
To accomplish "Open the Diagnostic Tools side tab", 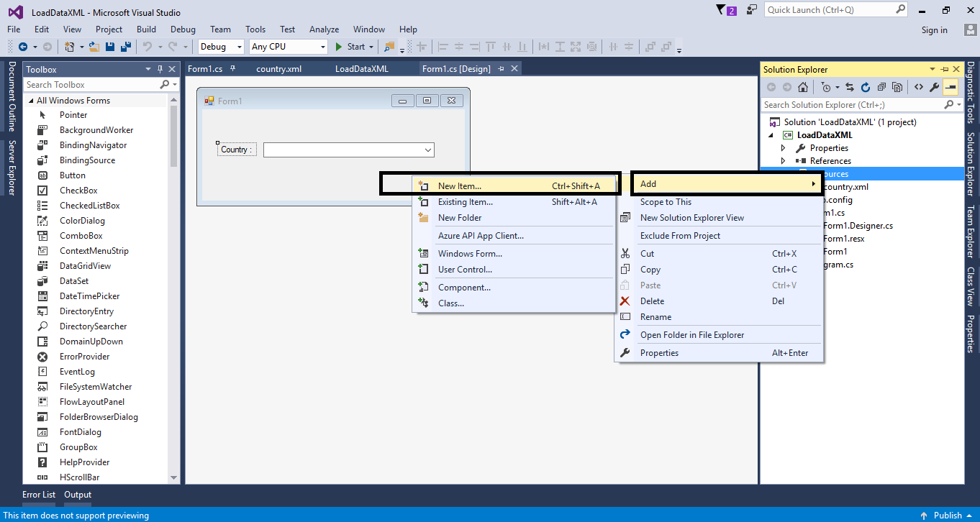I will 970,93.
